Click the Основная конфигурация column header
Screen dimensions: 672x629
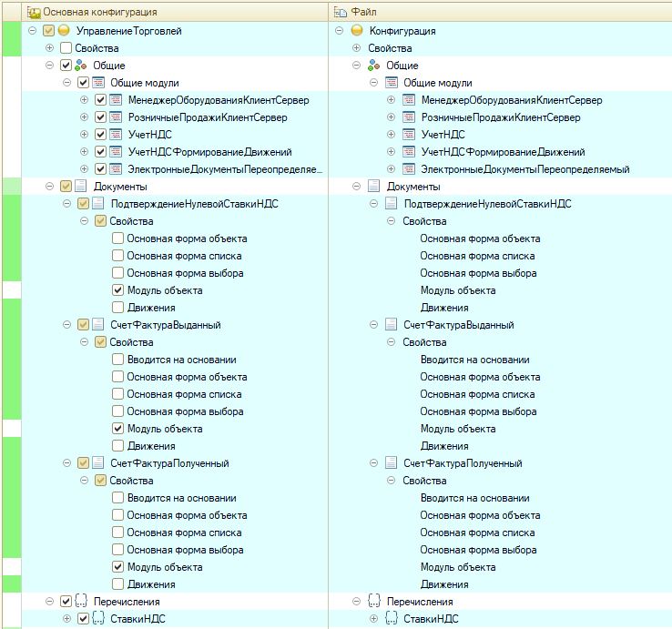(175, 12)
